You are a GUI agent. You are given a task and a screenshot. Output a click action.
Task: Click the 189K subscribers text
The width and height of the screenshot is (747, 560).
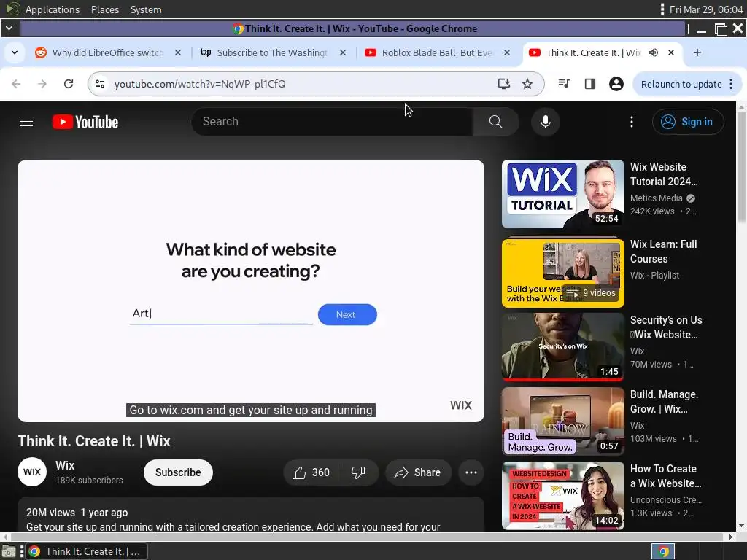coord(89,480)
